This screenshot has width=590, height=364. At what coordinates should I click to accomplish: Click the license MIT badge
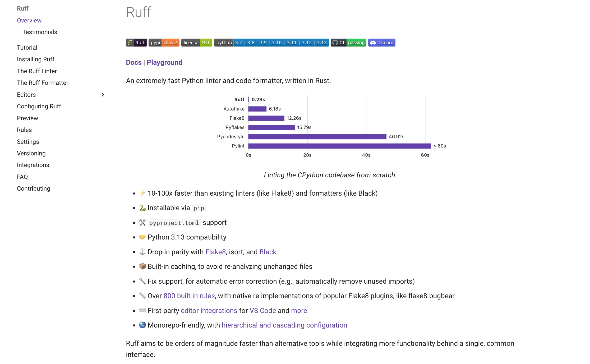[x=197, y=43]
